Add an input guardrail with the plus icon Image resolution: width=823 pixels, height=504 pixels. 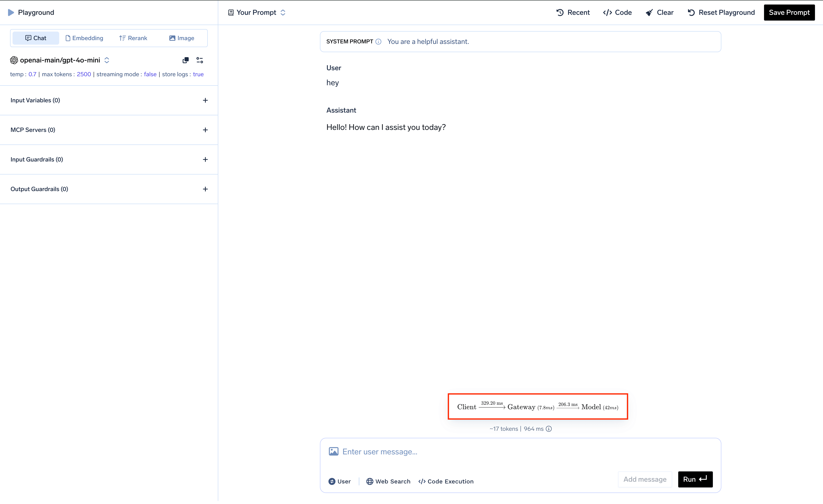coord(205,159)
